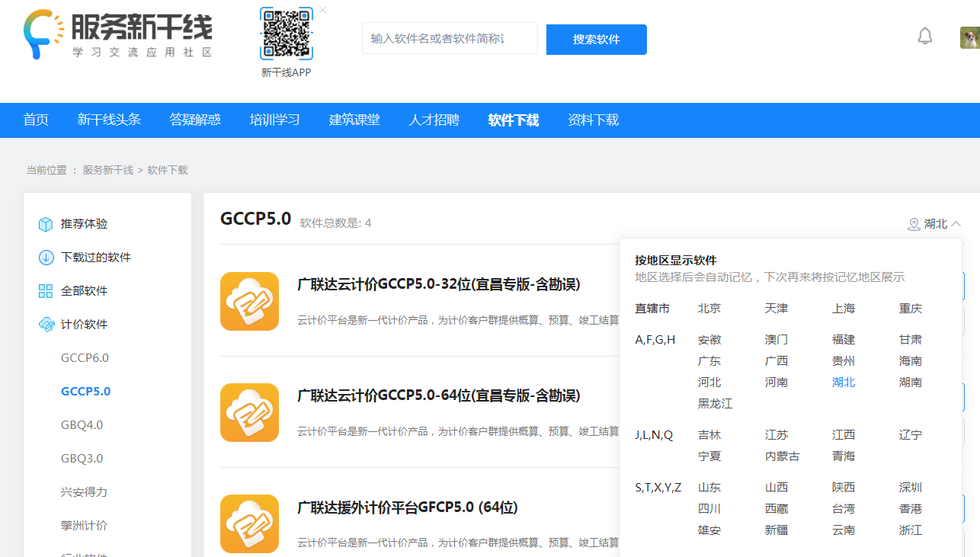The image size is (980, 557).
Task: Open 培训学习 navigation item
Action: (274, 120)
